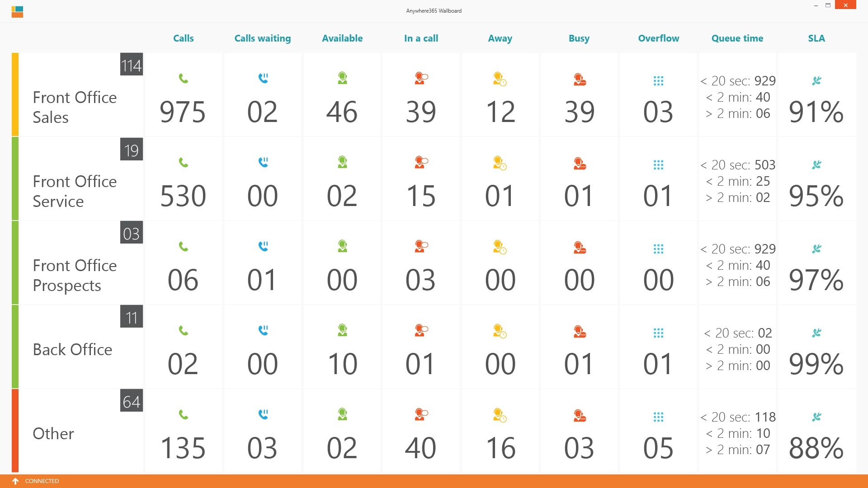Click the overflow grid icon for Back Office
The image size is (868, 488).
pyautogui.click(x=658, y=333)
